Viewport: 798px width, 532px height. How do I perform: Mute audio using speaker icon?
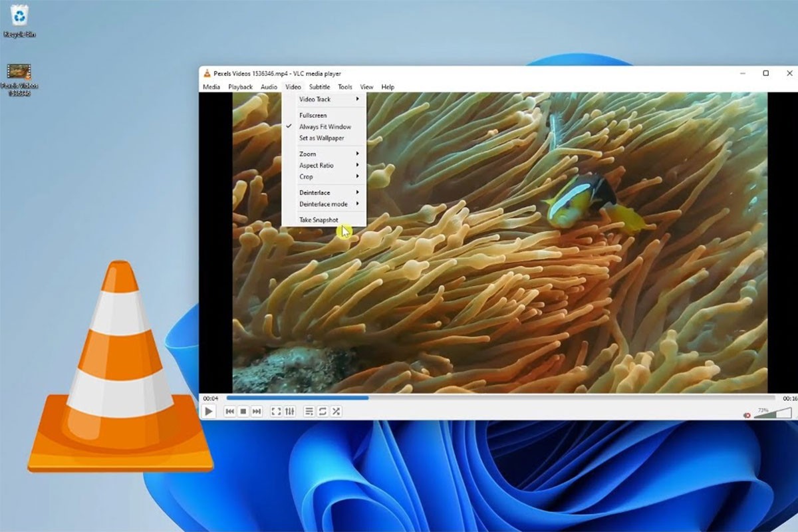(747, 415)
